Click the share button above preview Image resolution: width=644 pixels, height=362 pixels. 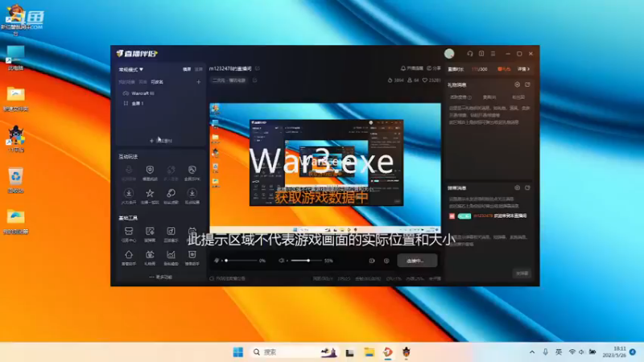pyautogui.click(x=434, y=68)
